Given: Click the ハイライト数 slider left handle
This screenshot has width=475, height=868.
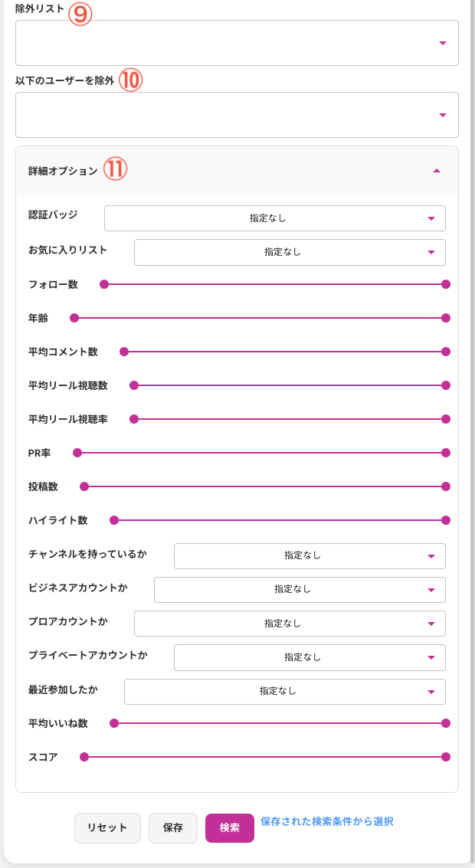Looking at the screenshot, I should (x=114, y=520).
